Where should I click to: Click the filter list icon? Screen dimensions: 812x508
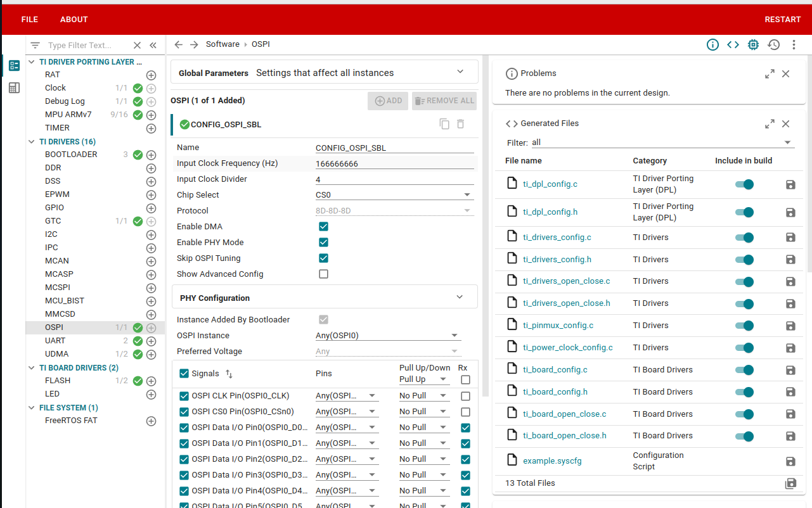click(x=35, y=46)
